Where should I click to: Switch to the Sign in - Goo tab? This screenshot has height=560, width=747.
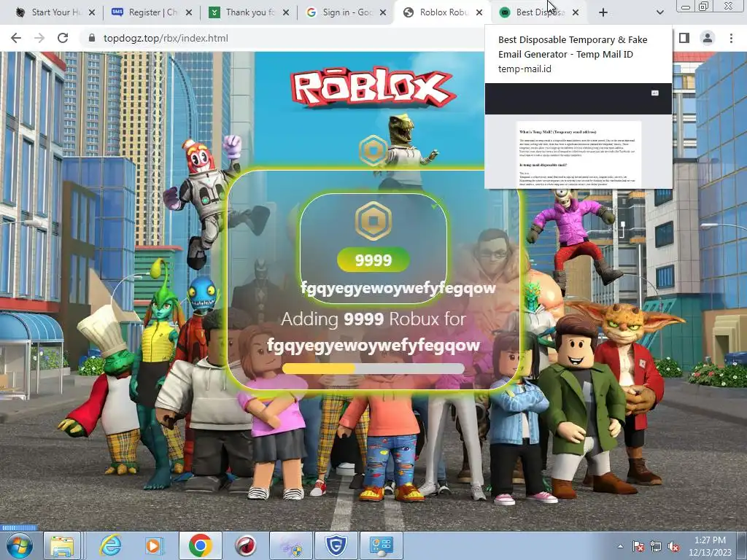point(344,12)
